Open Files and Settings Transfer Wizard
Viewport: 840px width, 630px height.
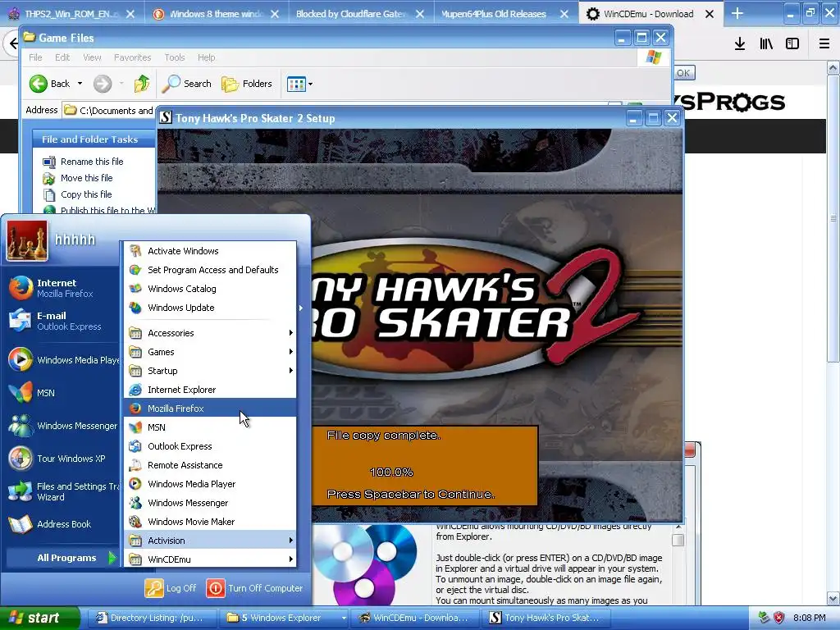(x=62, y=491)
